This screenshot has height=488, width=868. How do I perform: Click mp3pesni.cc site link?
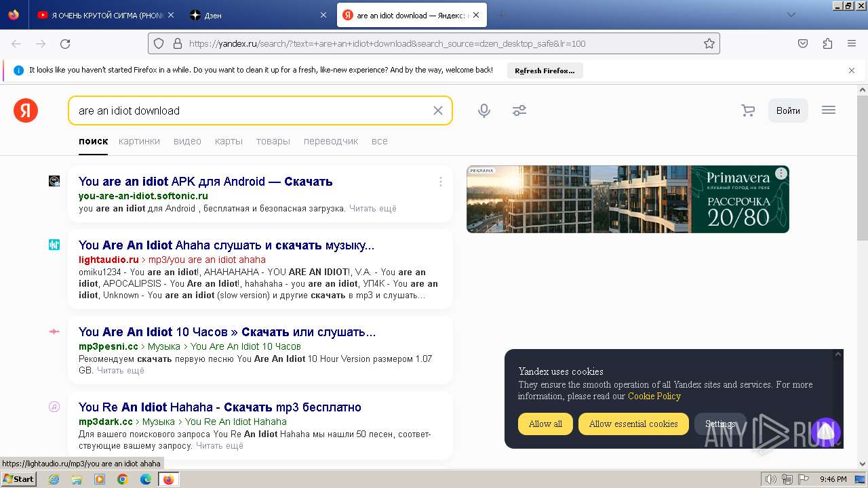tap(108, 346)
